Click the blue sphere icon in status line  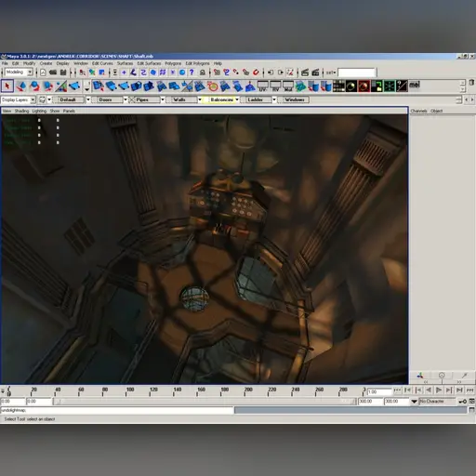182,73
